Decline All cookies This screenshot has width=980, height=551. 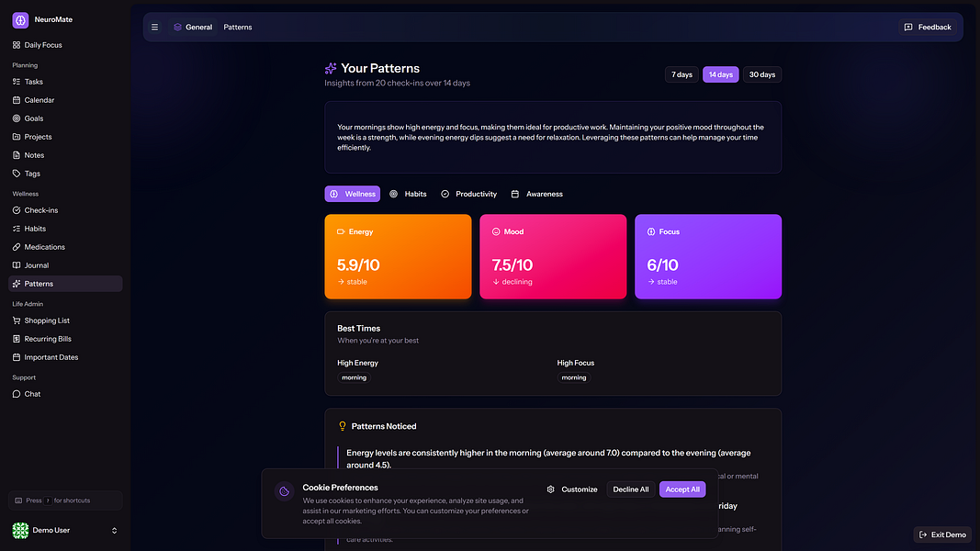pyautogui.click(x=631, y=489)
